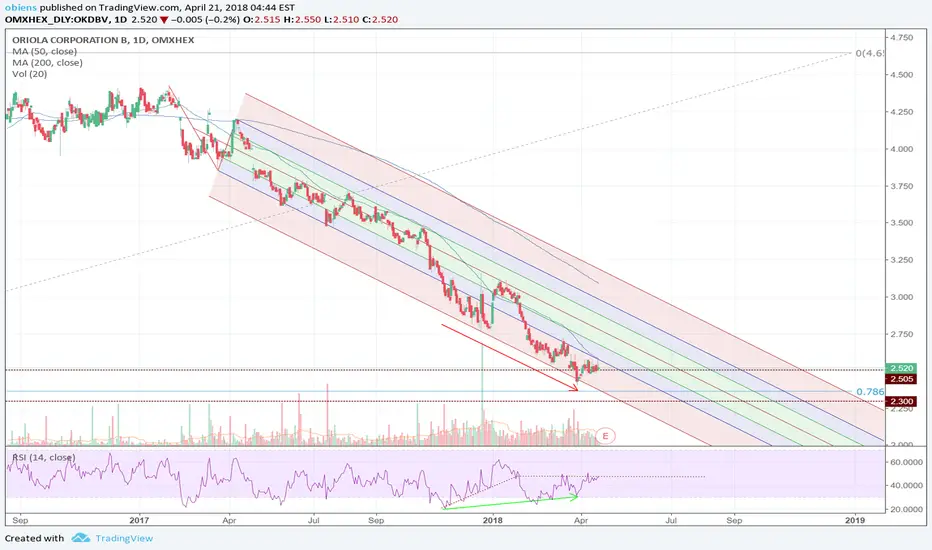Click the 20.0000 RSI axis label
Screen dimensions: 932x550
tap(907, 510)
